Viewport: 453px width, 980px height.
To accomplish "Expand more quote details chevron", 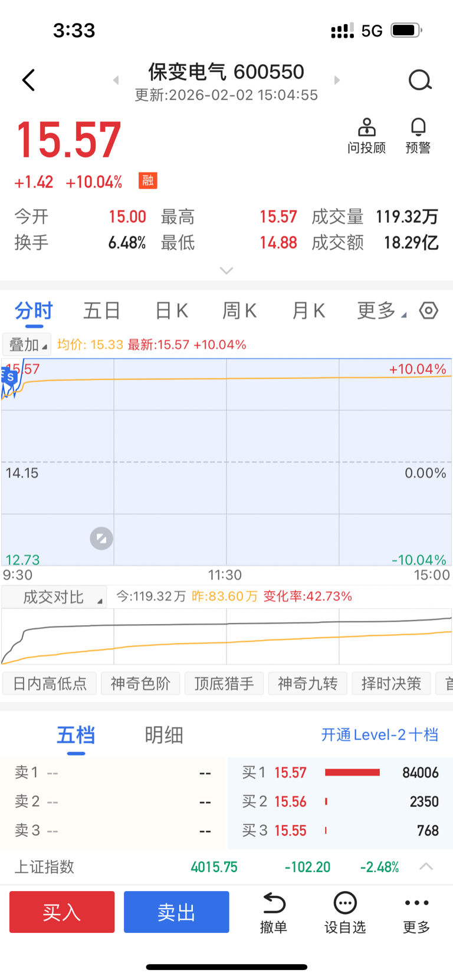I will (x=226, y=270).
